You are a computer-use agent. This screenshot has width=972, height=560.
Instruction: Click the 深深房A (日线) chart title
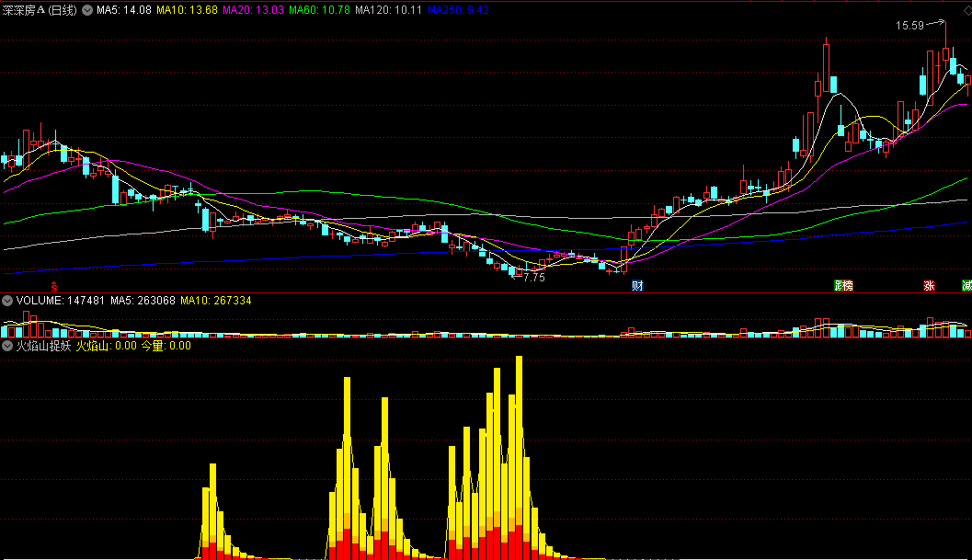[x=40, y=10]
